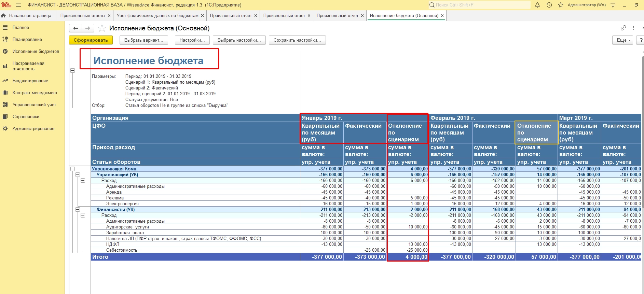The width and height of the screenshot is (644, 294).
Task: Collapse the Управляющая Комп. group
Action: pos(72,169)
